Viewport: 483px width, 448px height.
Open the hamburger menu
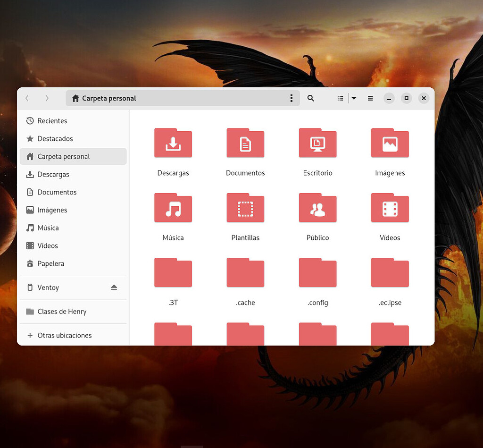(x=370, y=98)
